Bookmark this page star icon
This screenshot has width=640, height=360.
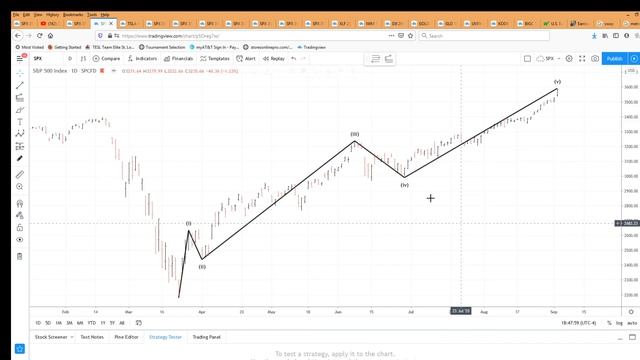point(410,36)
